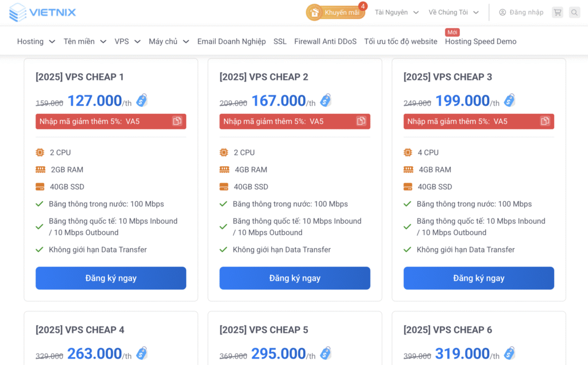Viewport: 588px width, 365px height.
Task: Copy VA5 code on VPS CHEAP 3
Action: pos(545,121)
